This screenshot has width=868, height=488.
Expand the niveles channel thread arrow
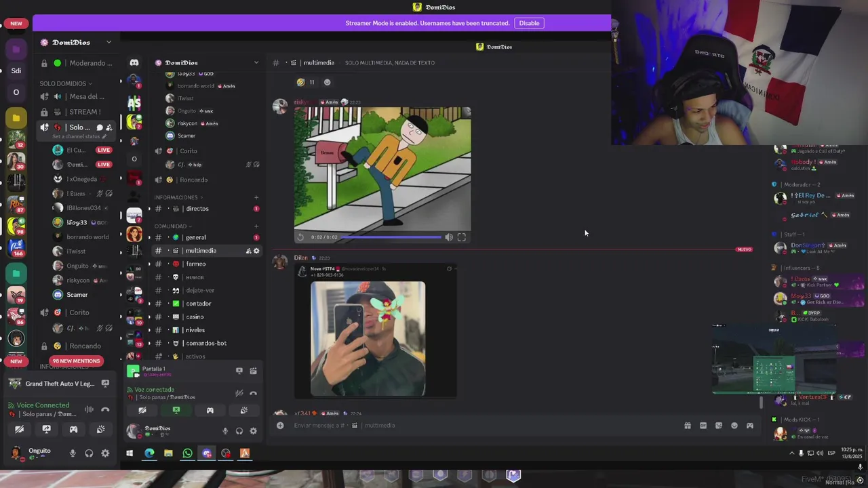(x=150, y=330)
